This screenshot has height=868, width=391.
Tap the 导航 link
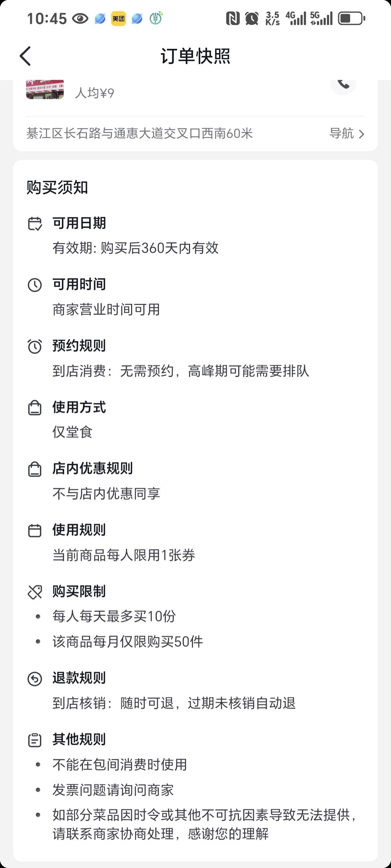[341, 133]
